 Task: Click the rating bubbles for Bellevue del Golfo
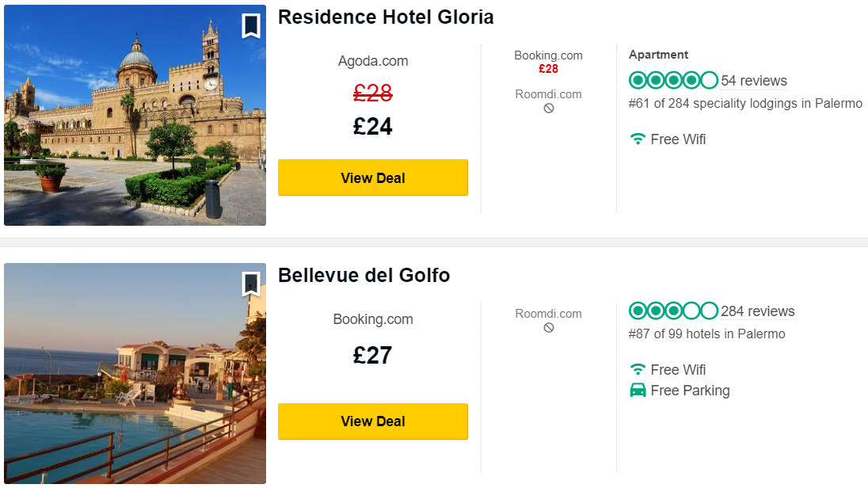click(673, 311)
